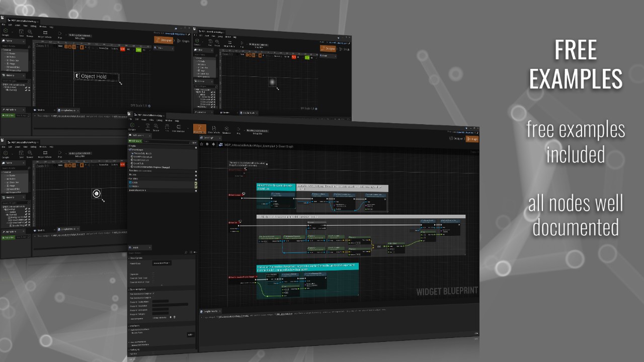Viewport: 644px width, 362px height.
Task: Click the Browse icon in top-left window toolbar
Action: (x=30, y=33)
